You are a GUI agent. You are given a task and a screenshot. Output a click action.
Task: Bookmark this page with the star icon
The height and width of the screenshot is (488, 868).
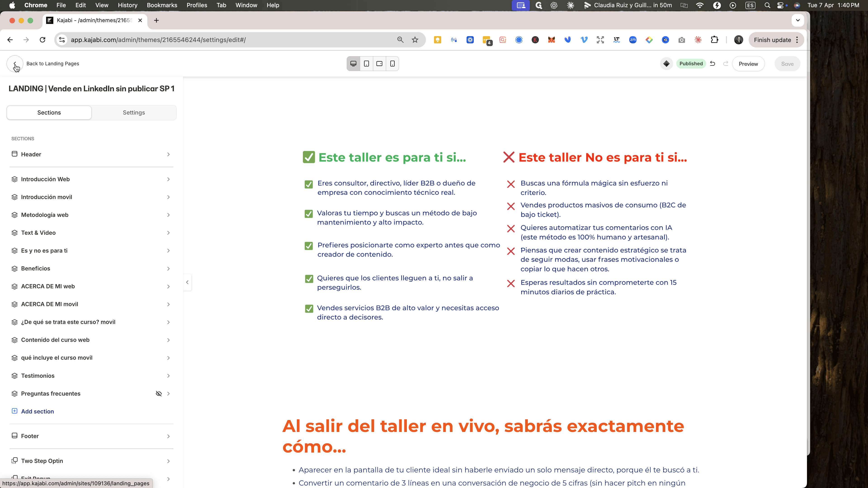click(x=415, y=40)
